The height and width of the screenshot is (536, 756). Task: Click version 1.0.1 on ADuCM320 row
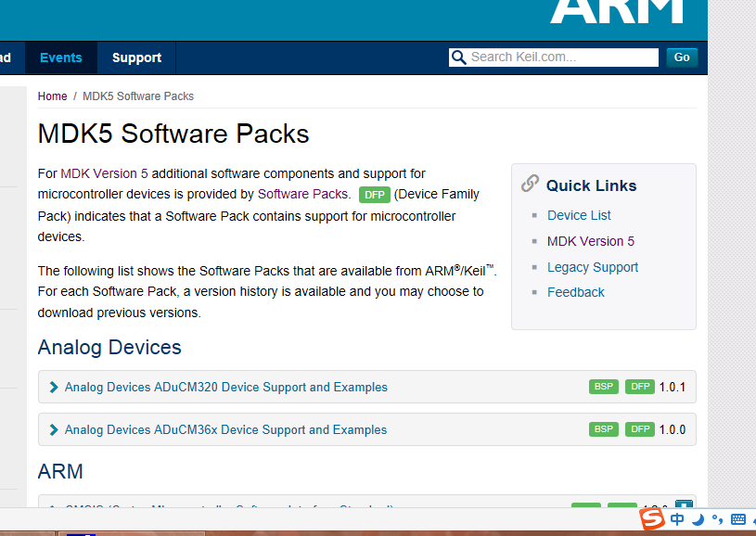click(x=673, y=387)
